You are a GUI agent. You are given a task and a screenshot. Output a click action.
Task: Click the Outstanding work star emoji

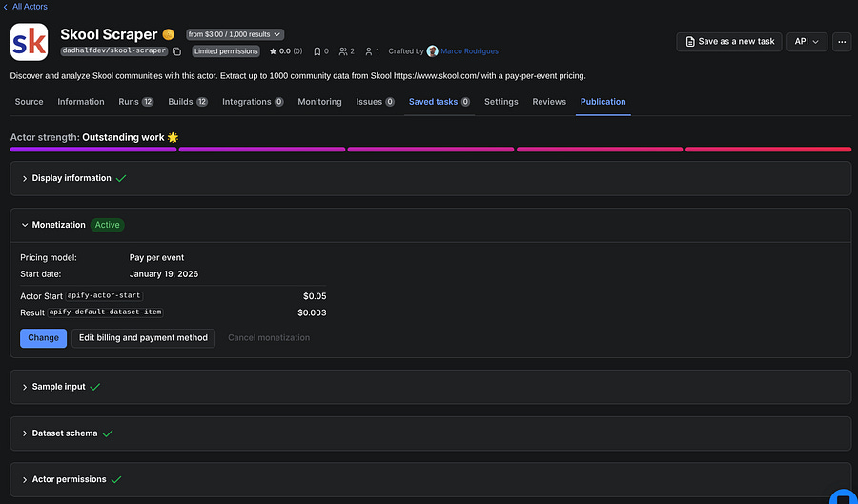tap(173, 137)
